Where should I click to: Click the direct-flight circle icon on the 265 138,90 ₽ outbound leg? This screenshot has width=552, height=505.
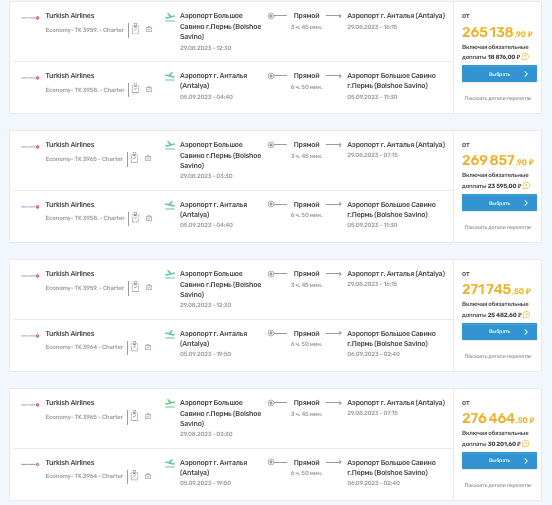click(x=271, y=16)
